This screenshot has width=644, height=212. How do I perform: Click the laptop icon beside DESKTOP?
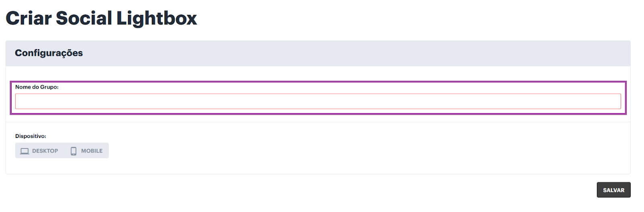(25, 151)
